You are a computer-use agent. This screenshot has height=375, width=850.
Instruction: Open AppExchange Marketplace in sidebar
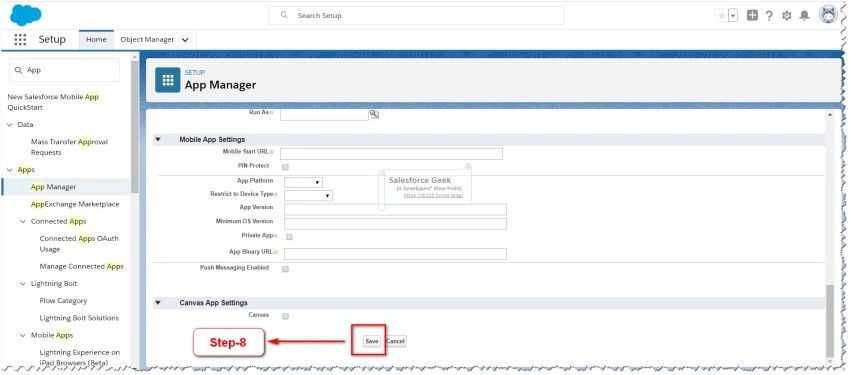pyautogui.click(x=75, y=204)
